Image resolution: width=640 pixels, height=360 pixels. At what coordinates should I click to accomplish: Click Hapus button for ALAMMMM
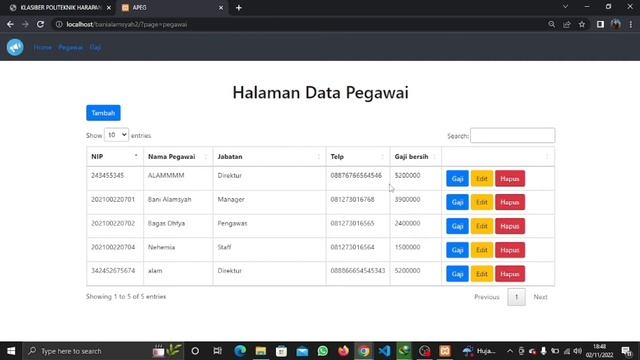point(510,179)
